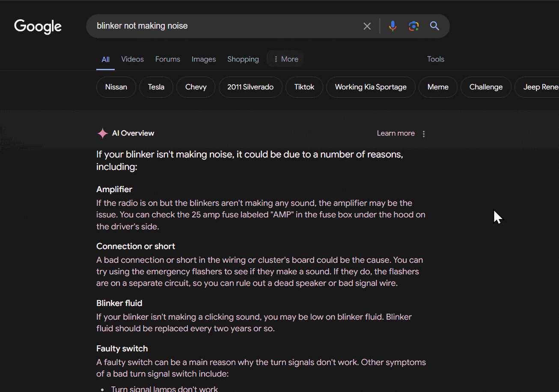The width and height of the screenshot is (559, 392).
Task: Open the Learn more link
Action: click(x=395, y=134)
